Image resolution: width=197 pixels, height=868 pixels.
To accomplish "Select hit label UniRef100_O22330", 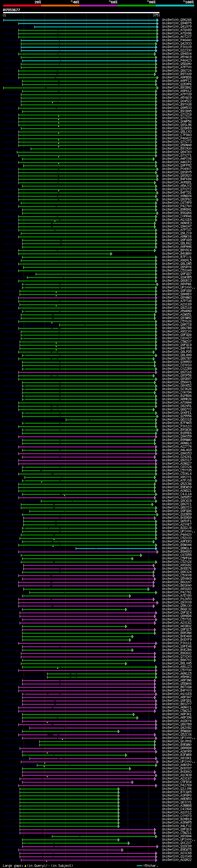I will click(176, 50).
